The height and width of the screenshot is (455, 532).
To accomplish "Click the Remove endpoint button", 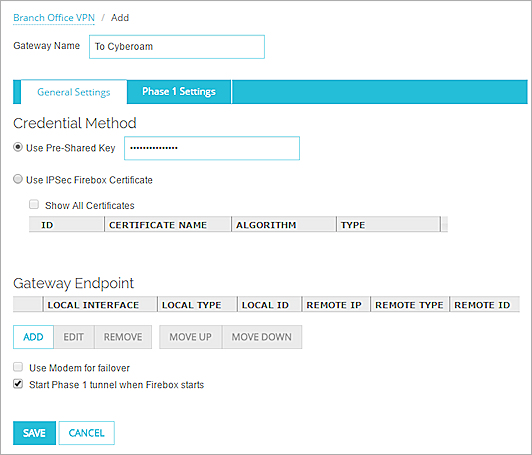I will pyautogui.click(x=123, y=337).
